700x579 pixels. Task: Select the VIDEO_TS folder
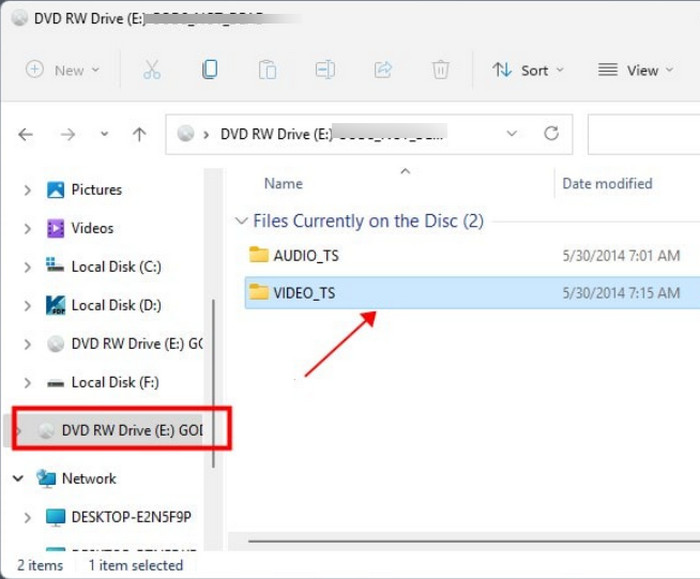point(472,293)
